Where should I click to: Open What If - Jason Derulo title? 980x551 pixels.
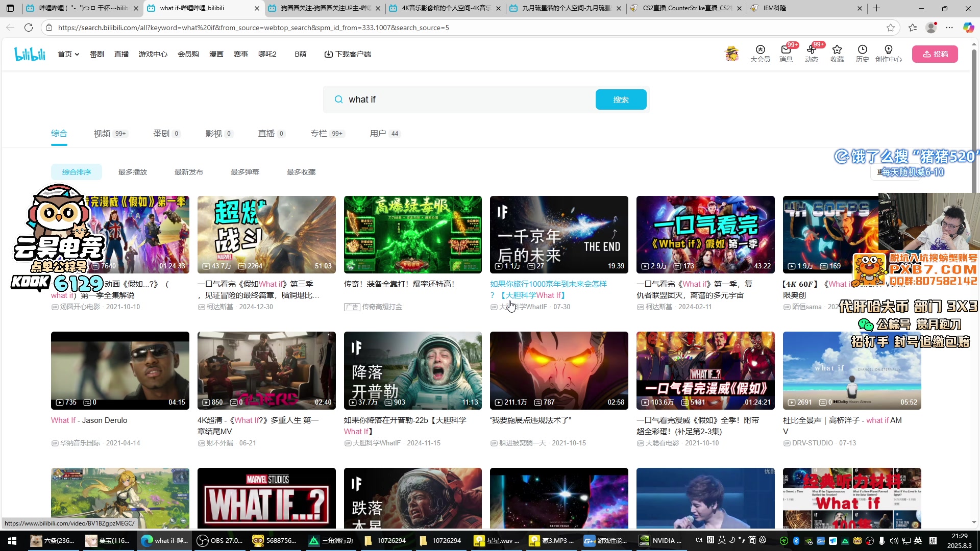pyautogui.click(x=89, y=420)
